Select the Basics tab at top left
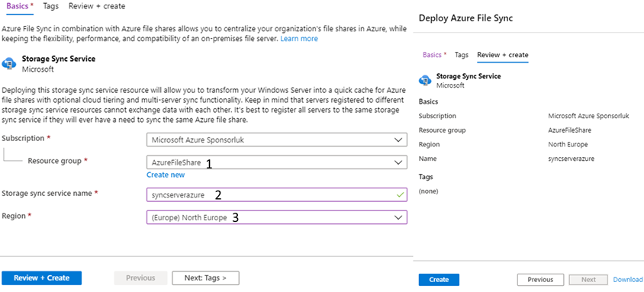Screen dimensions: 644x292 coord(18,6)
